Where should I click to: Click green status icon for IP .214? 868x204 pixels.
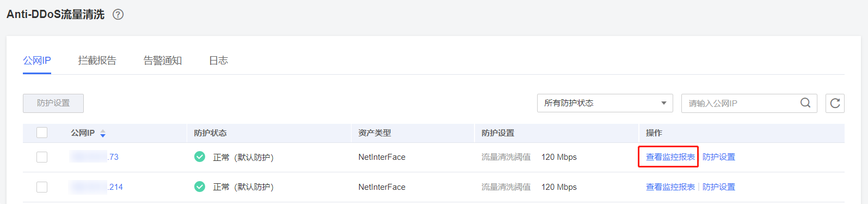coord(200,187)
